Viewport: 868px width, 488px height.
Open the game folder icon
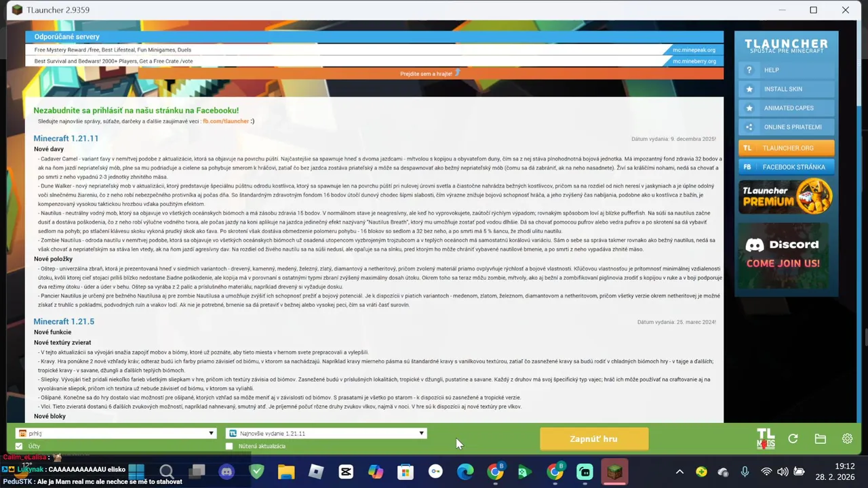pos(820,439)
